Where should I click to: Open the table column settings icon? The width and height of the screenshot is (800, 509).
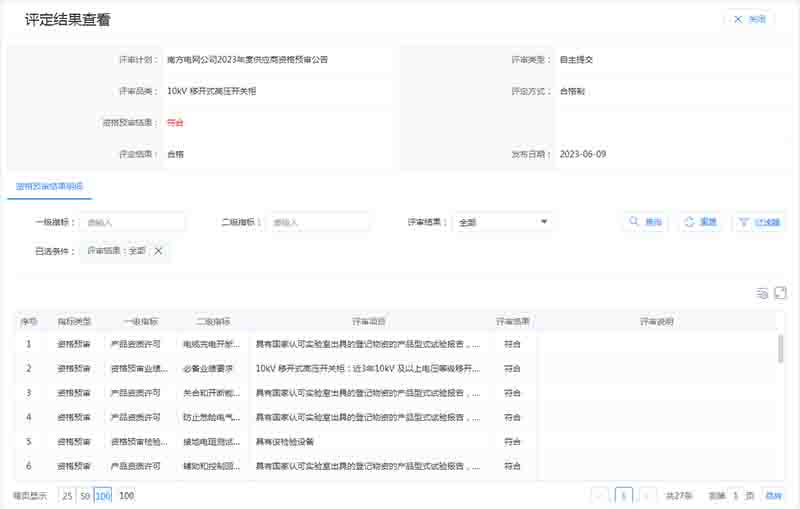tap(762, 293)
